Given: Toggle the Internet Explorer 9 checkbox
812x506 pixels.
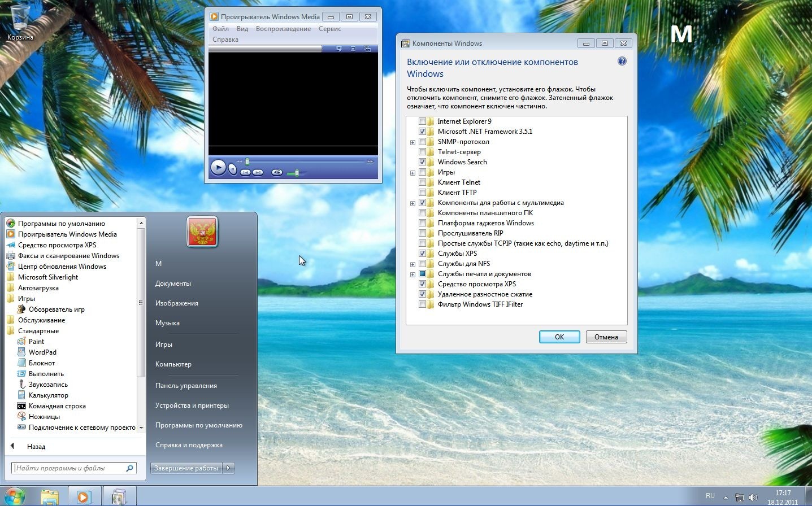Looking at the screenshot, I should click(422, 121).
